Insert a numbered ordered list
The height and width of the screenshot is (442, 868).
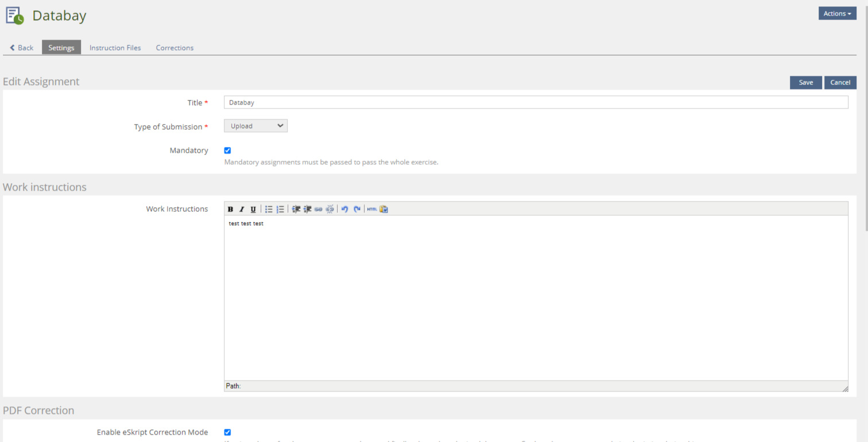point(280,210)
